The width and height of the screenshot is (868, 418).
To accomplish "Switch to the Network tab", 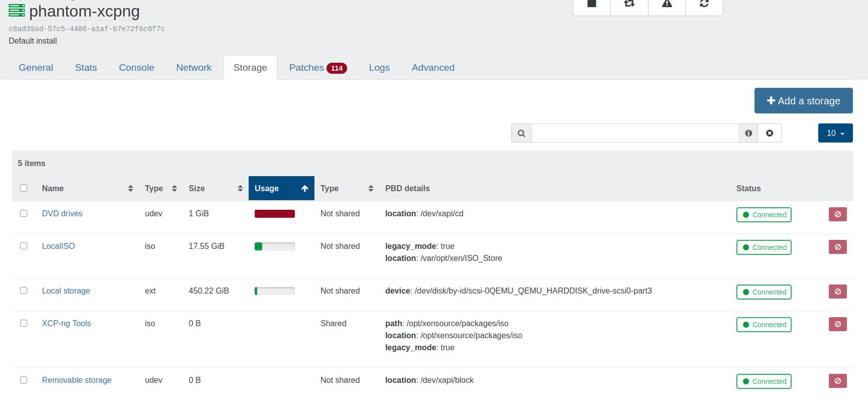I will 193,68.
